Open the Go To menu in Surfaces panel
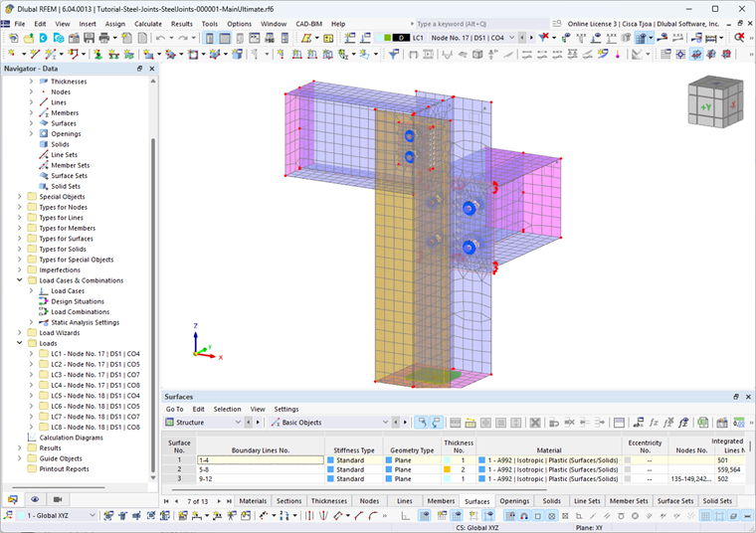Image resolution: width=756 pixels, height=533 pixels. click(174, 409)
